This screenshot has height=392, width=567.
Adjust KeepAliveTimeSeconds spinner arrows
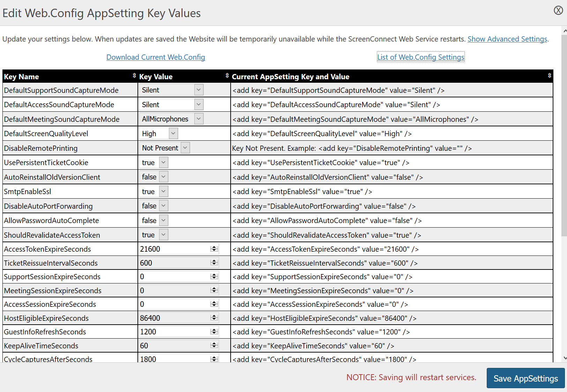(214, 345)
